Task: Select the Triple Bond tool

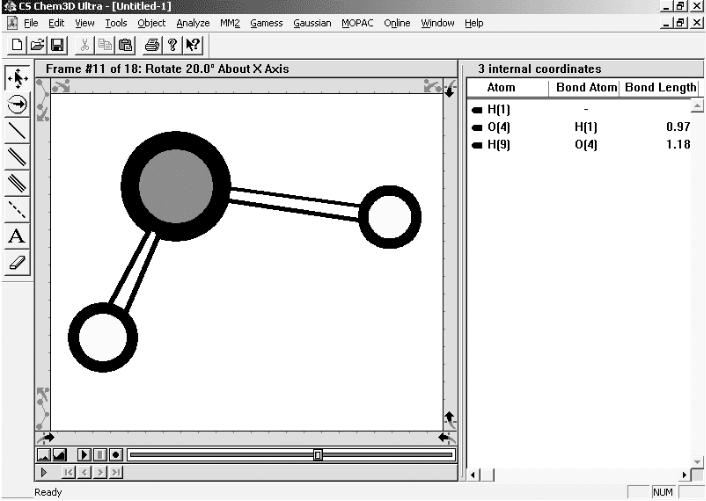Action: click(17, 183)
